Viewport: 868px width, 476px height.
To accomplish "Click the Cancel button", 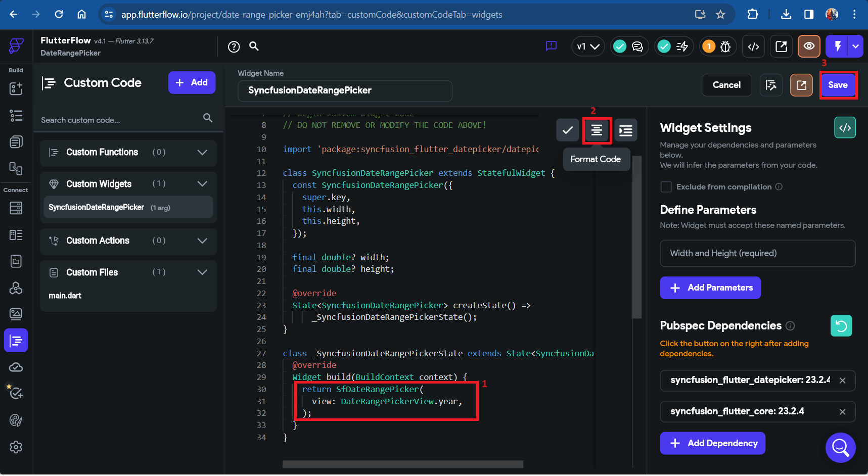I will tap(726, 85).
